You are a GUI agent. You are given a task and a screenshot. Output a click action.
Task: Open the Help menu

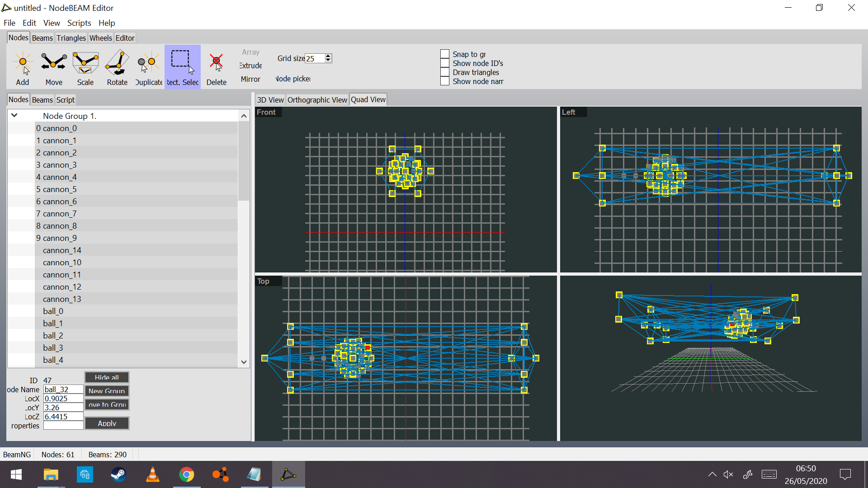(107, 23)
